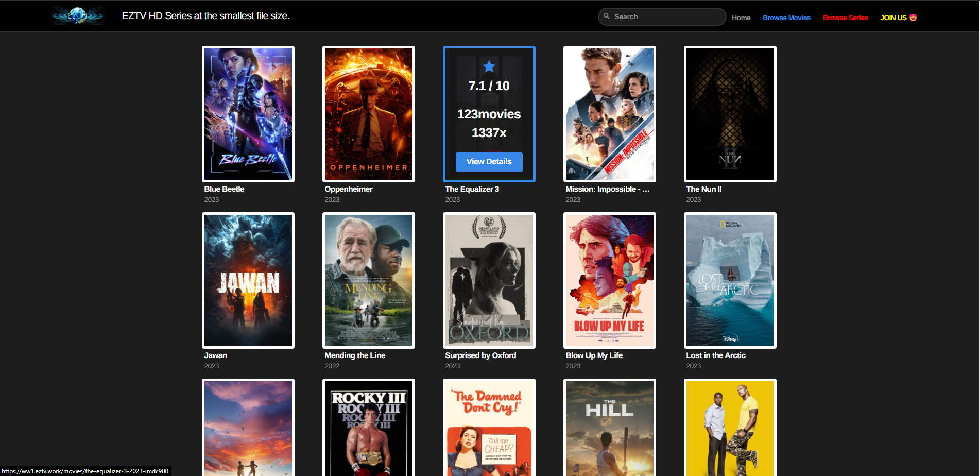Open the Lost in the Arctic poster
This screenshot has width=980, height=476.
[730, 280]
